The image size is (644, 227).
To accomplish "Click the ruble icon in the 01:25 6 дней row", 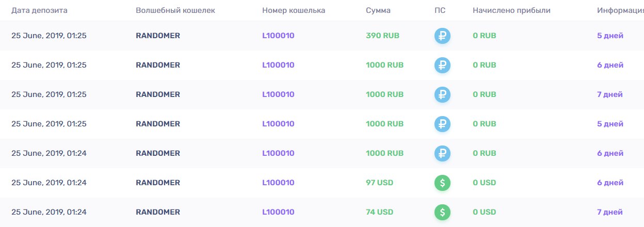I will (442, 65).
